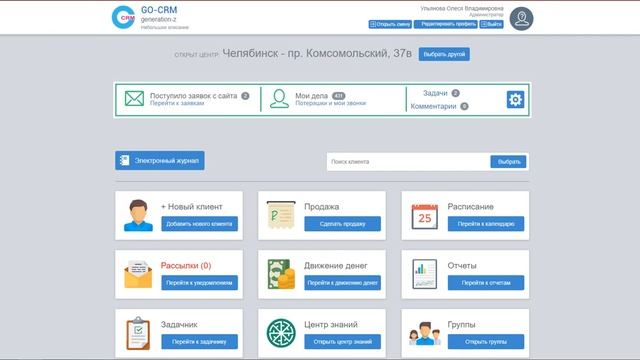The width and height of the screenshot is (640, 360).
Task: Click Открыть смену button
Action: click(x=390, y=24)
